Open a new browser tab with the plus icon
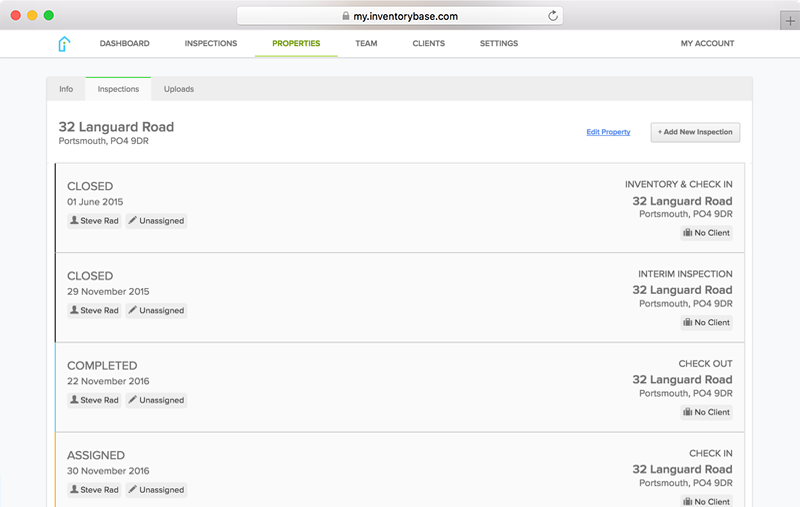Screen dimensions: 800x507 (790, 21)
